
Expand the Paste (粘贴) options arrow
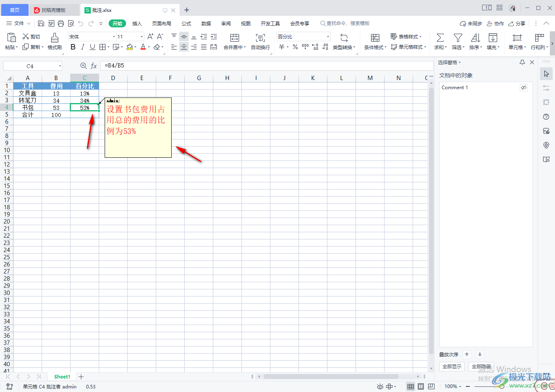(17, 48)
